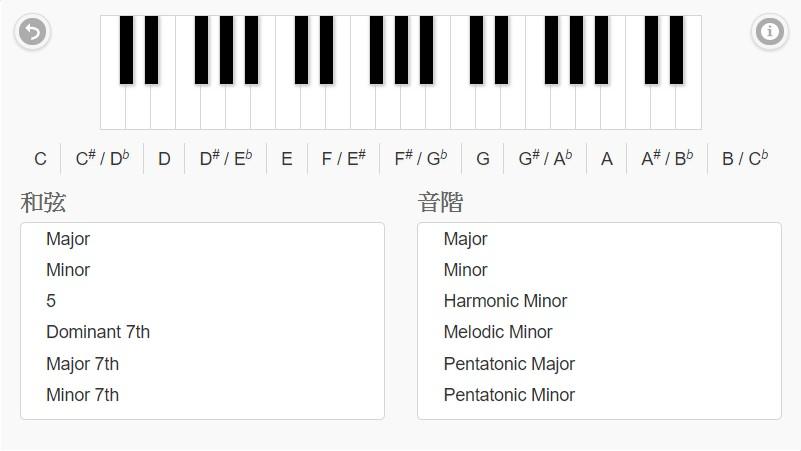Select the Pentatonic Major scale

tap(509, 364)
